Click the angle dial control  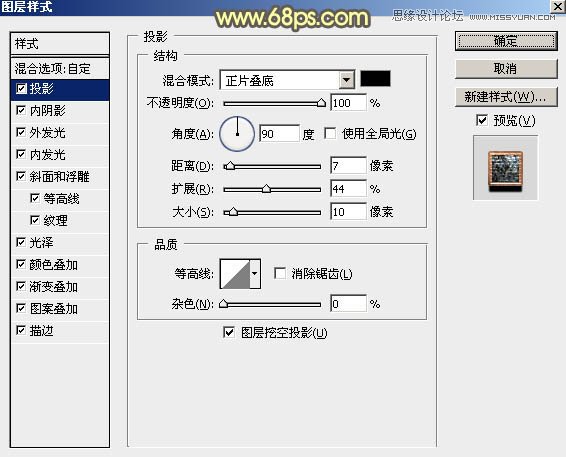[237, 134]
